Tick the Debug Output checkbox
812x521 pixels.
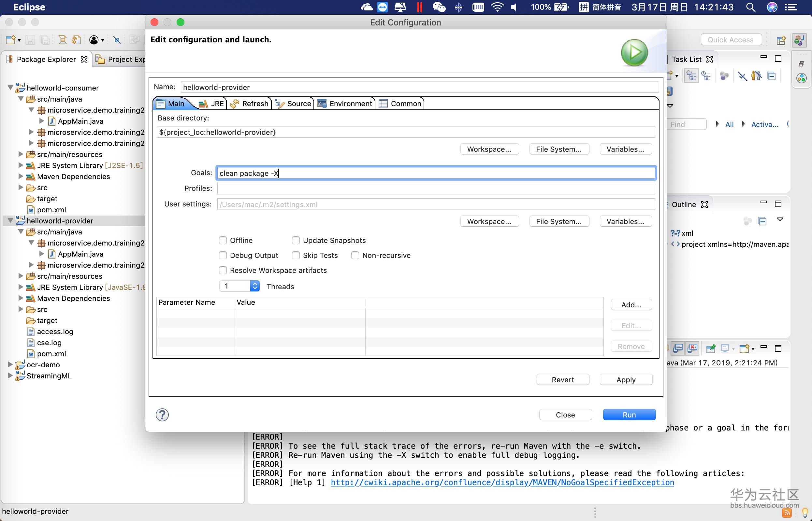pyautogui.click(x=223, y=255)
